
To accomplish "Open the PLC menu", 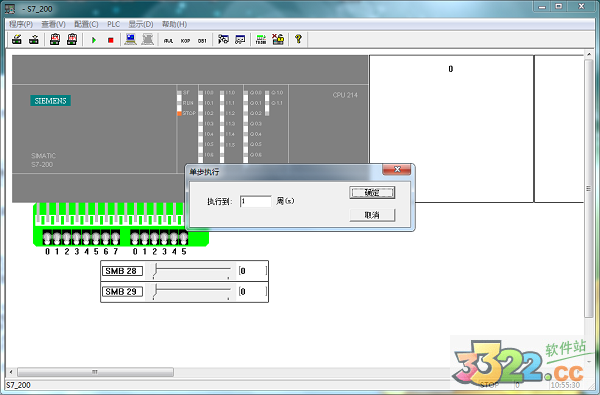I will (x=113, y=24).
